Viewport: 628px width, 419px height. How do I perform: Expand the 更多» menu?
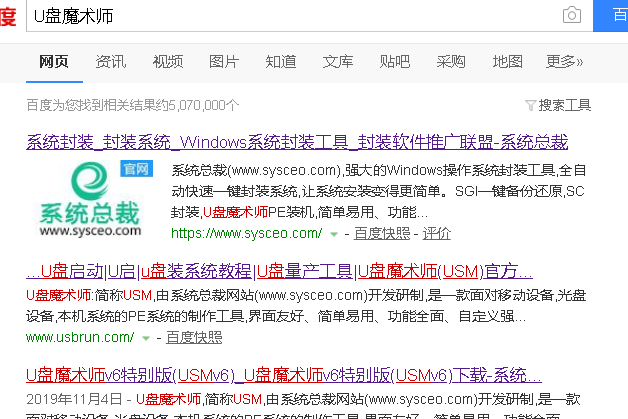tap(564, 62)
